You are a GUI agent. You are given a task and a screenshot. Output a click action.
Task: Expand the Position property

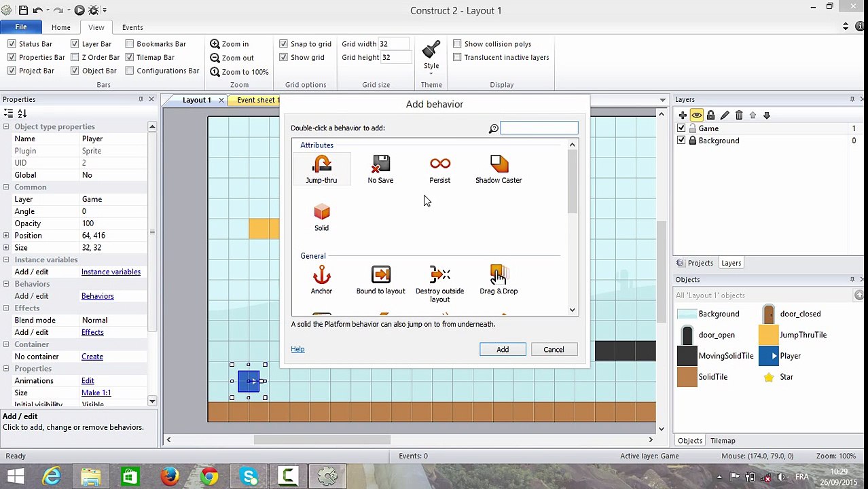pyautogui.click(x=6, y=236)
